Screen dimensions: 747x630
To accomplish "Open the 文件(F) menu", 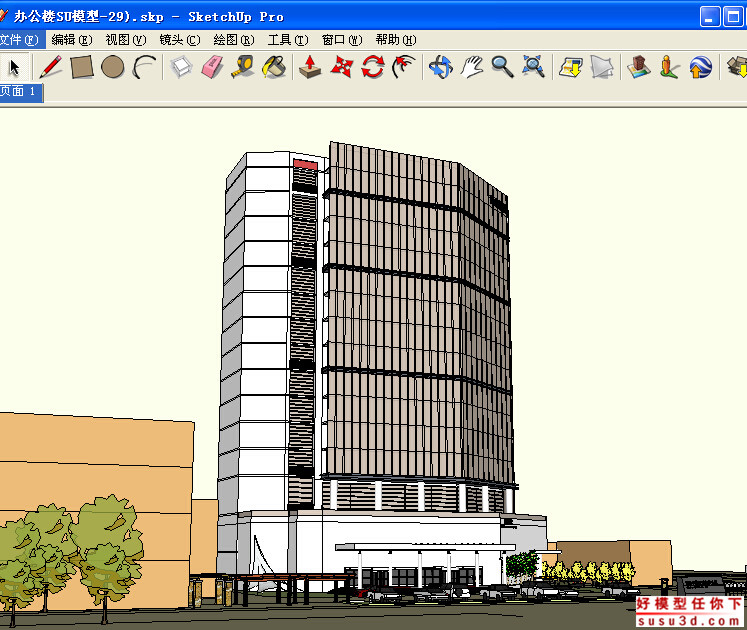I will click(x=20, y=40).
